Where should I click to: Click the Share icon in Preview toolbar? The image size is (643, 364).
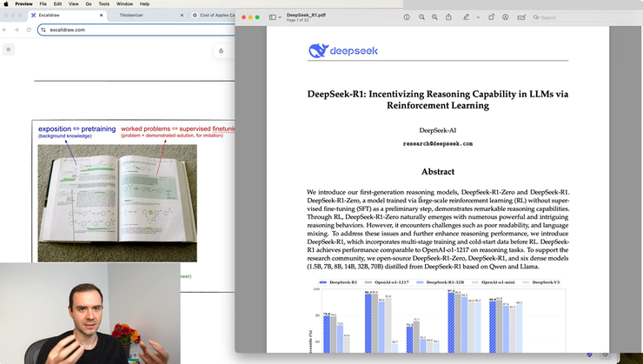pos(448,17)
